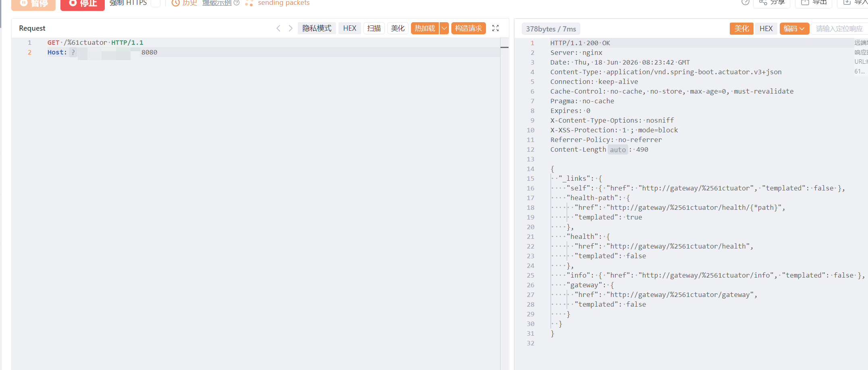Select the Pragma: no-cache line
The height and width of the screenshot is (370, 868).
pyautogui.click(x=582, y=101)
